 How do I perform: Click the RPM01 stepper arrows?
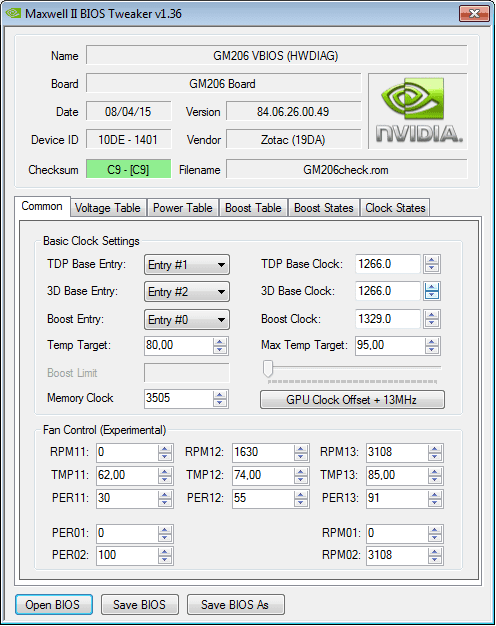click(434, 534)
